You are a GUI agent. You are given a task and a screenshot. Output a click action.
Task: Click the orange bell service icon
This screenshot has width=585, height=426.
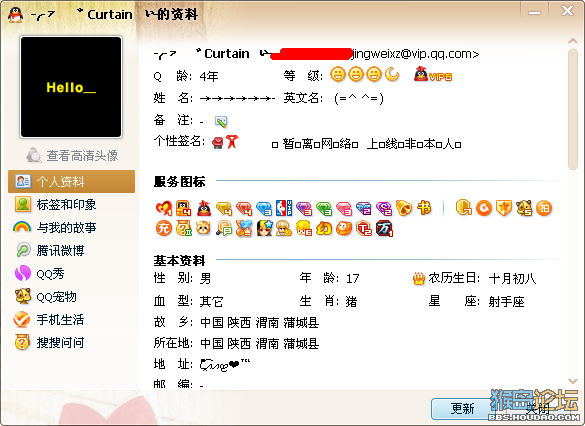click(404, 208)
